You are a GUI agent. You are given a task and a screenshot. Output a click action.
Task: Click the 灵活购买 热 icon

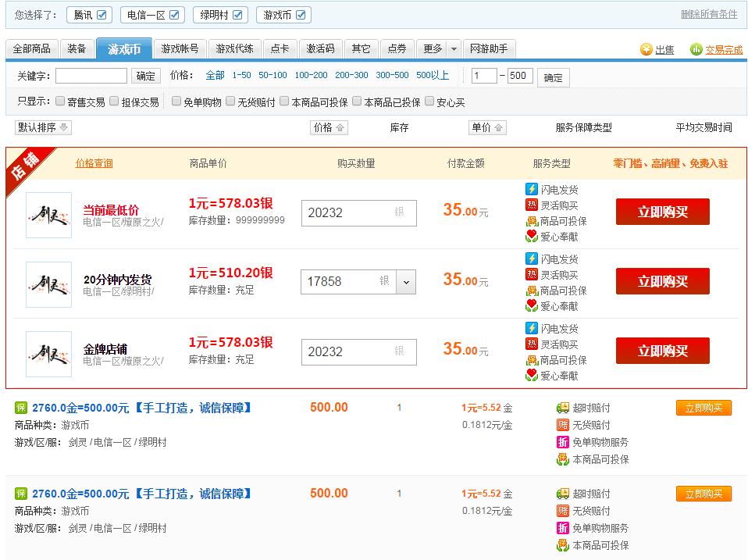pos(530,202)
